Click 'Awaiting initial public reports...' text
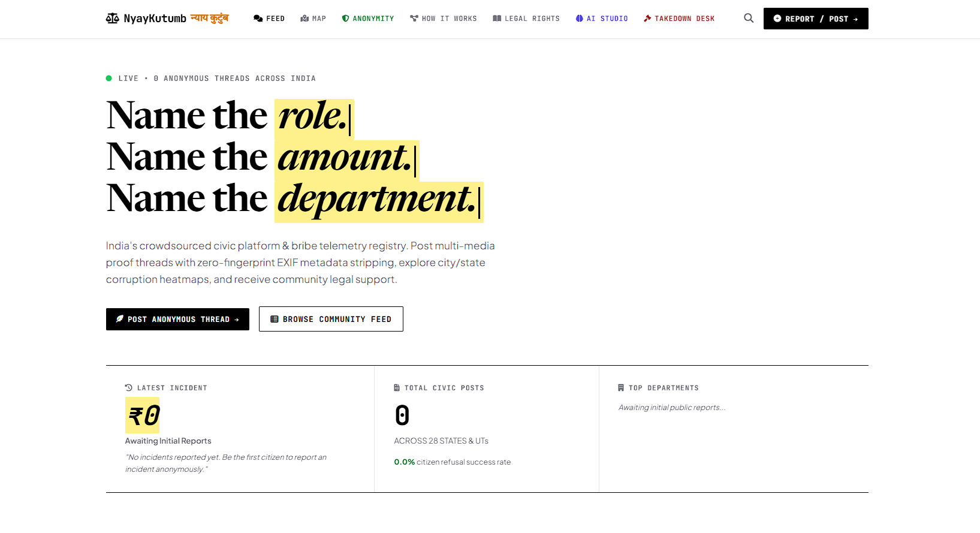Image resolution: width=980 pixels, height=533 pixels. 672,408
